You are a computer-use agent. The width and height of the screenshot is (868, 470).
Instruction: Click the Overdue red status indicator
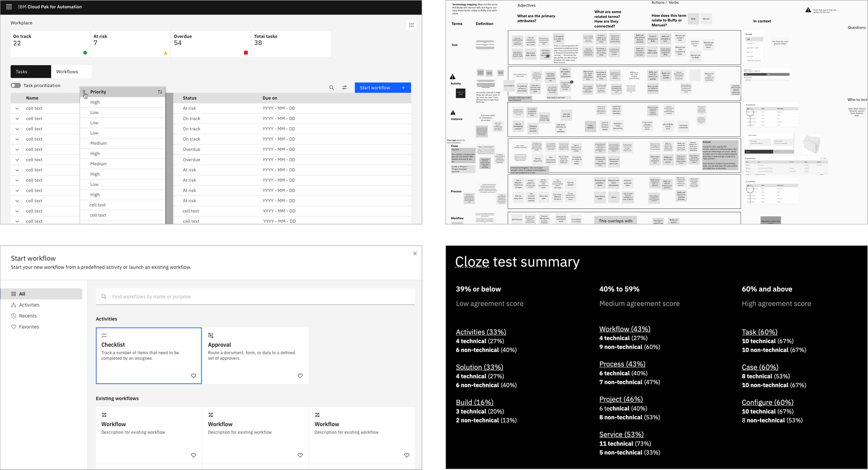click(x=246, y=53)
